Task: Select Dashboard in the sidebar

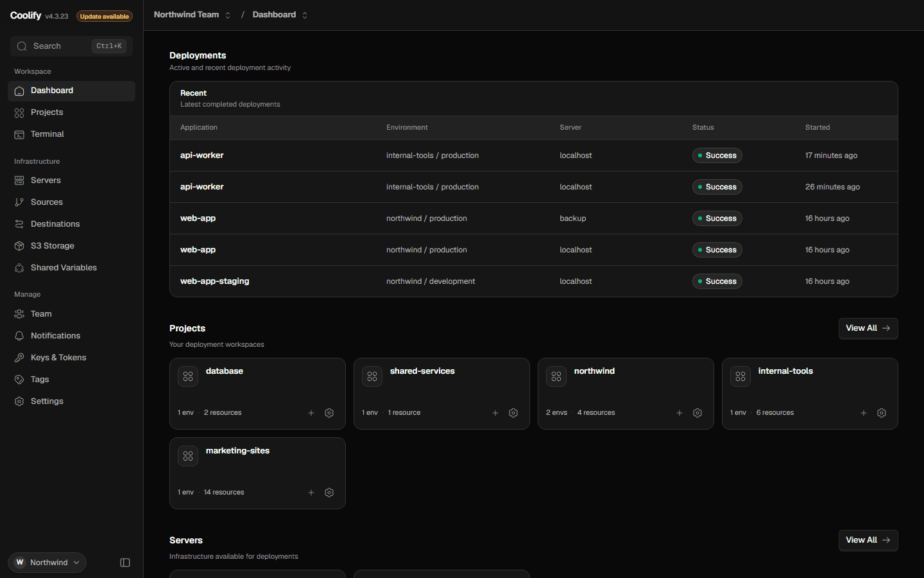Action: click(71, 91)
